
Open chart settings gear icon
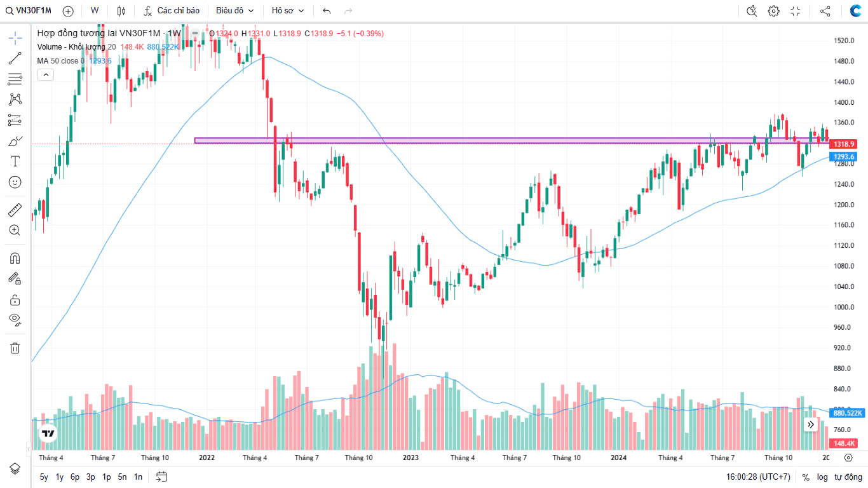(x=773, y=11)
